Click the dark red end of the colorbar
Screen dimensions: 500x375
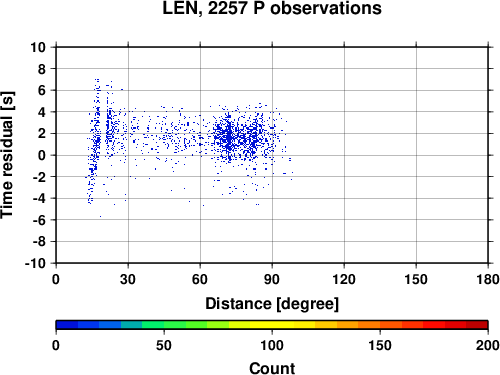(477, 325)
